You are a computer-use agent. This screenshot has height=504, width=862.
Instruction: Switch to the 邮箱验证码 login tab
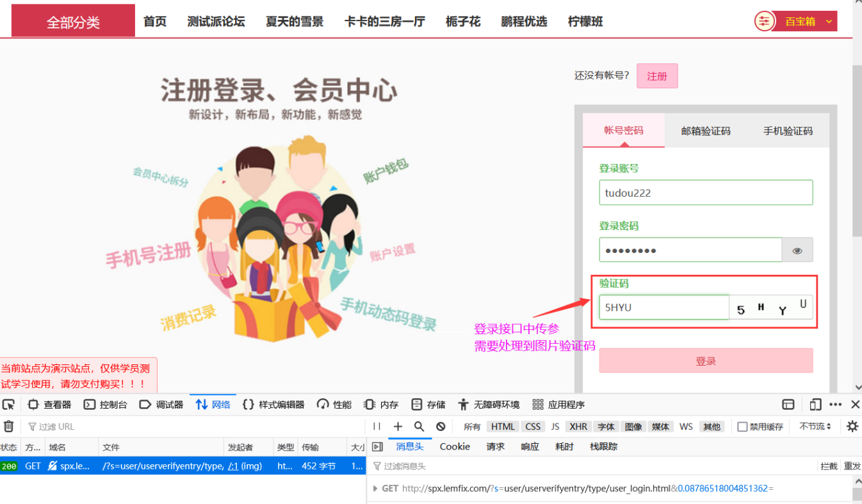click(x=704, y=130)
